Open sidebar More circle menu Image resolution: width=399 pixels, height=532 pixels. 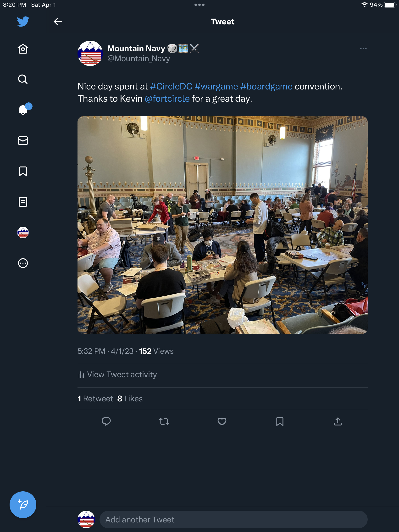coord(23,263)
